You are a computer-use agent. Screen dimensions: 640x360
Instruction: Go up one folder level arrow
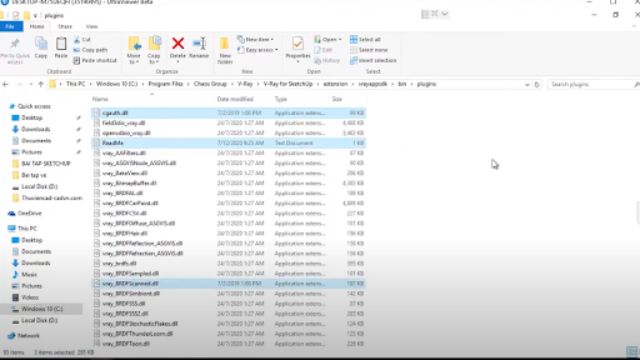point(40,84)
